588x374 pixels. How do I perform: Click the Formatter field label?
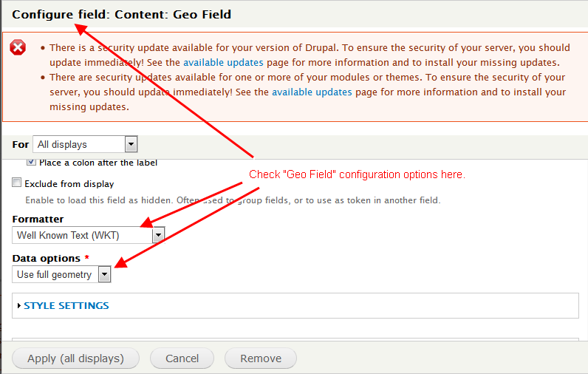tap(38, 219)
